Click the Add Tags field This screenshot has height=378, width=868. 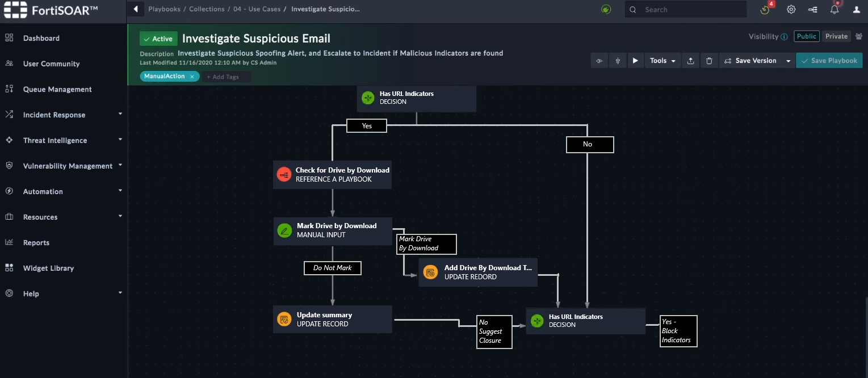226,77
